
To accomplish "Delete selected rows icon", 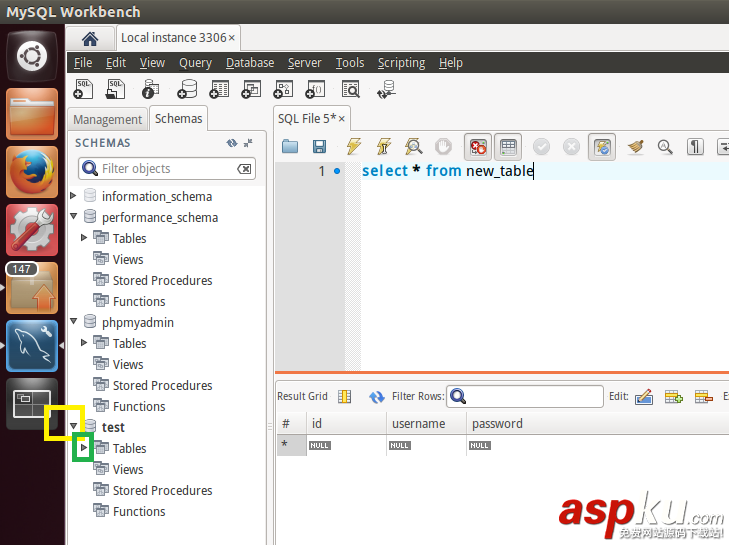I will tap(703, 397).
